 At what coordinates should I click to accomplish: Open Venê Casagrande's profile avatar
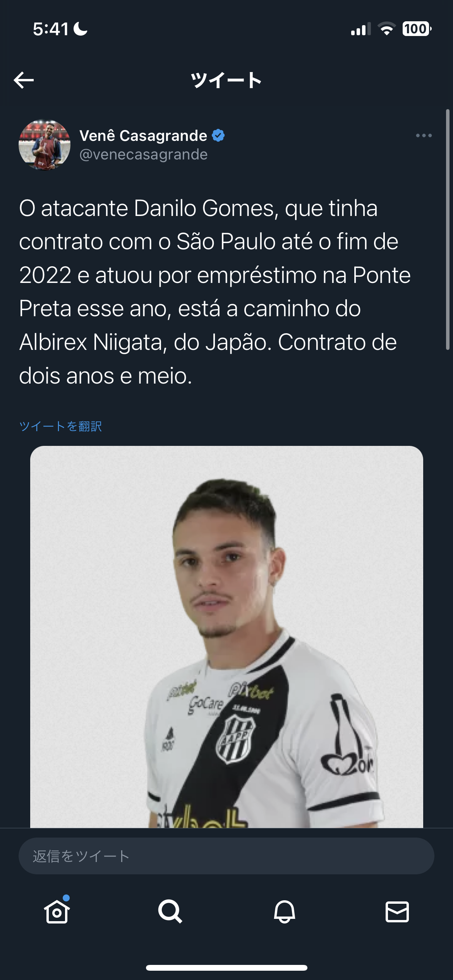45,145
